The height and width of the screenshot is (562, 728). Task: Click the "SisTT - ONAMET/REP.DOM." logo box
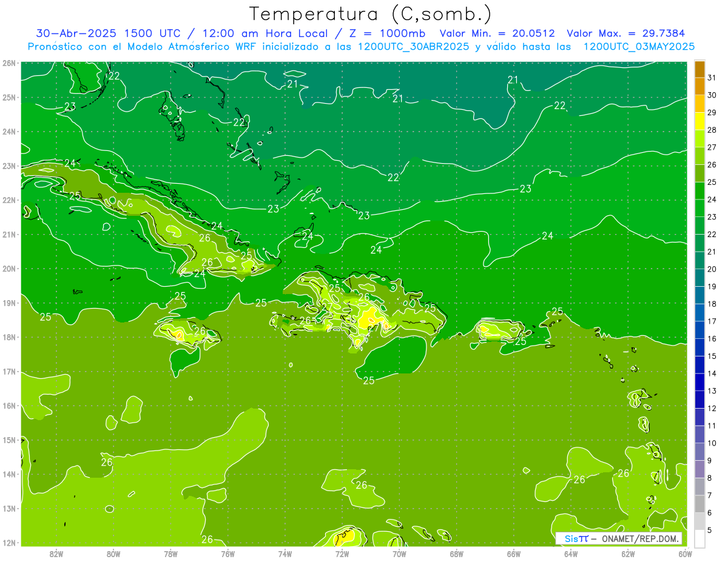click(x=619, y=538)
